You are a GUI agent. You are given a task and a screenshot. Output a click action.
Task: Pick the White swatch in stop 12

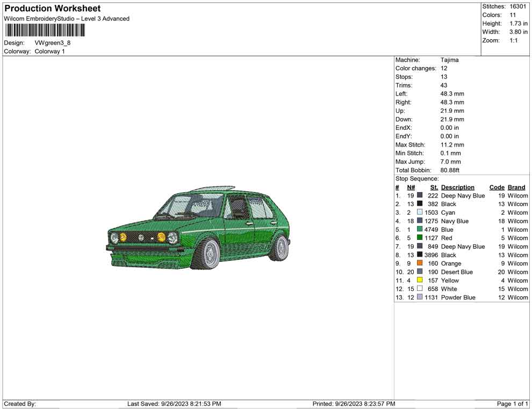420,289
